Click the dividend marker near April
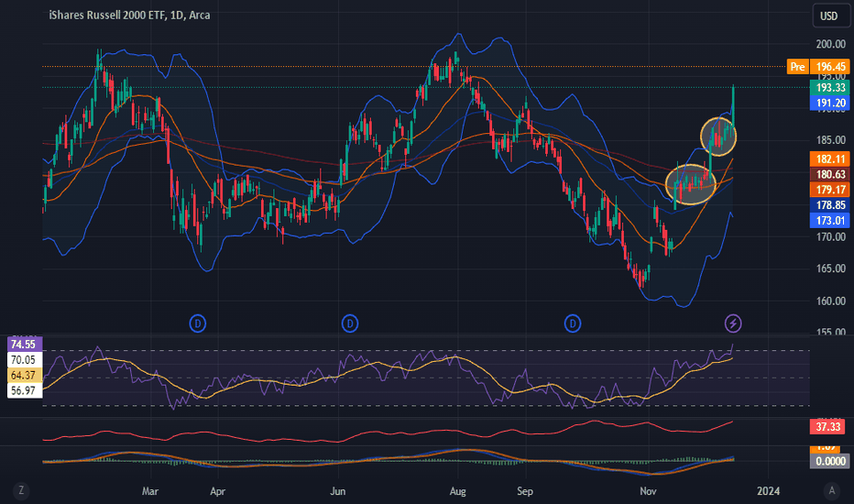 (x=198, y=323)
